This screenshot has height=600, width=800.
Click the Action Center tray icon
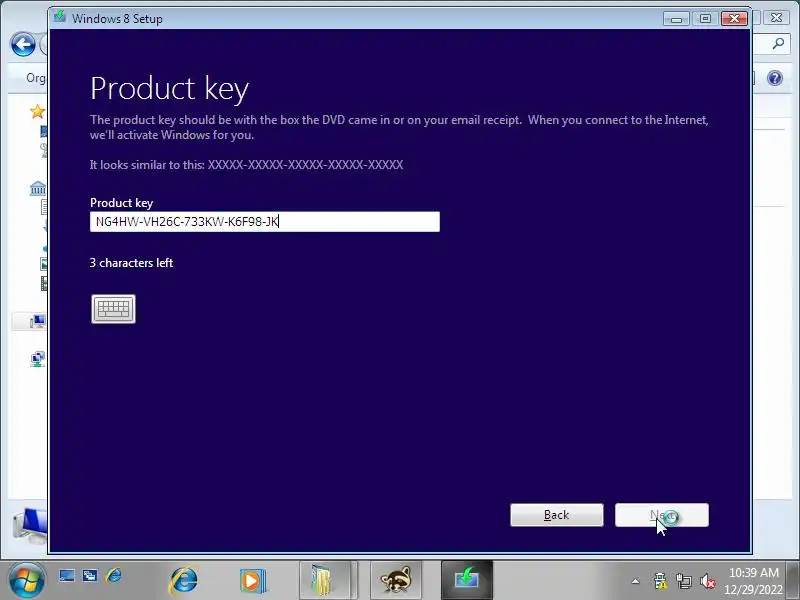tap(660, 581)
